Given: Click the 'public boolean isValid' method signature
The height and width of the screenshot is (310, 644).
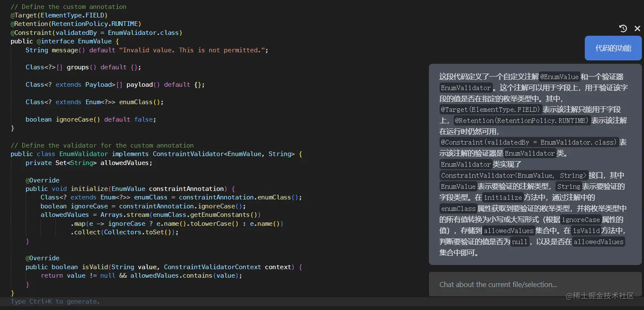Looking at the screenshot, I should click(x=164, y=267).
